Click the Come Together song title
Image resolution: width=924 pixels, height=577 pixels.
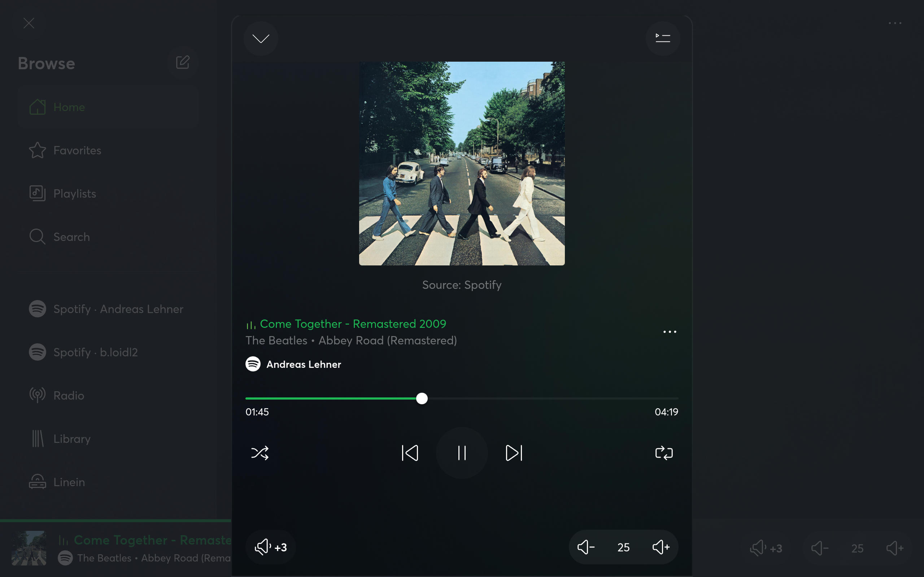(x=352, y=324)
